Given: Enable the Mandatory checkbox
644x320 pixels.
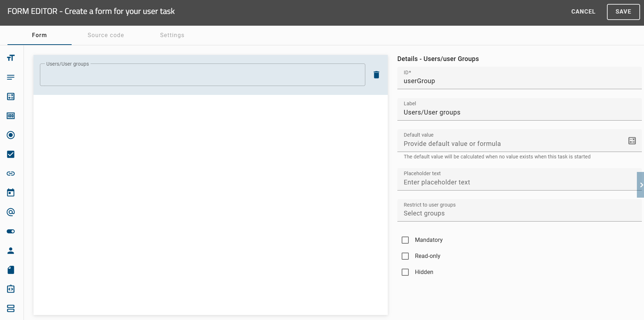Looking at the screenshot, I should (405, 240).
